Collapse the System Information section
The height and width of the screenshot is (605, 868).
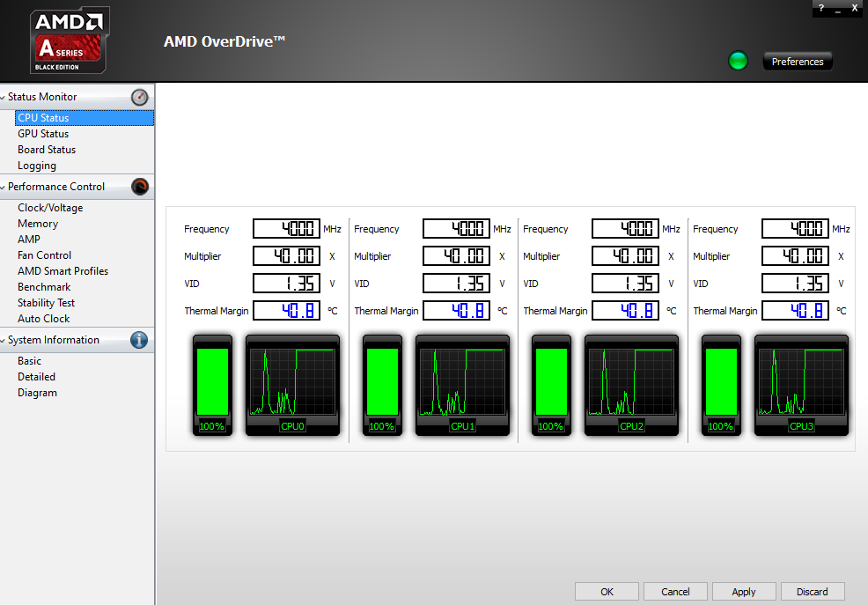[x=4, y=341]
